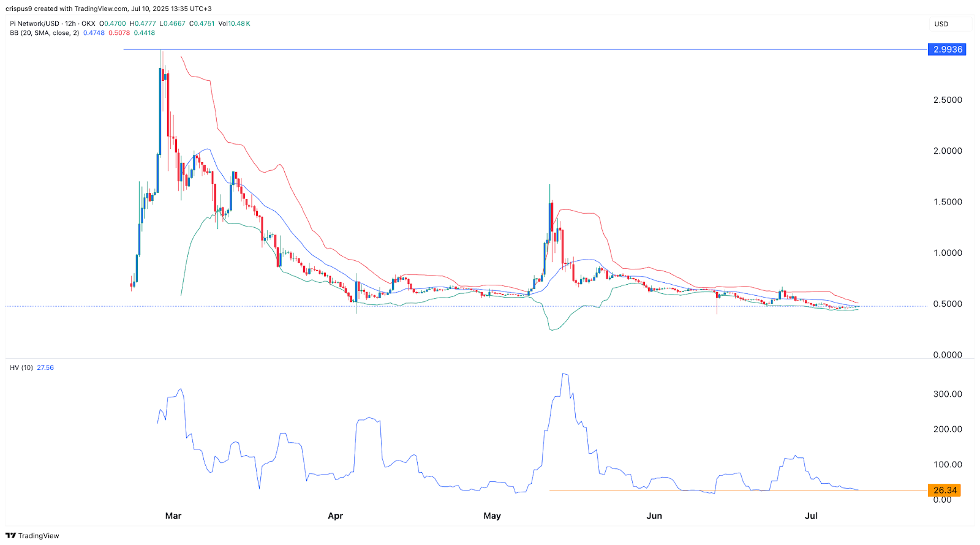Click the Apr label on time axis
Viewport: 980px width, 545px height.
click(335, 516)
